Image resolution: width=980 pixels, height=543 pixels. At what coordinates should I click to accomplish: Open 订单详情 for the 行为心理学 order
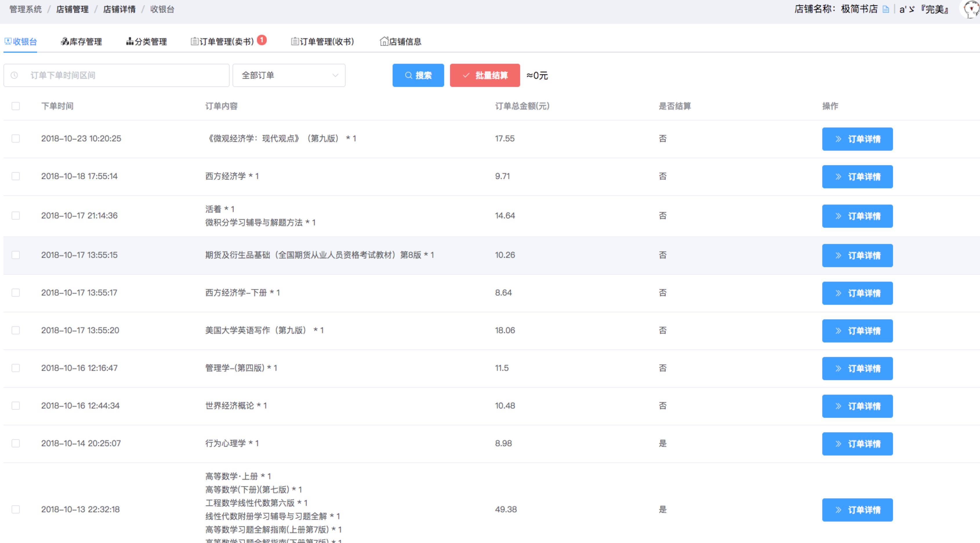(x=857, y=443)
